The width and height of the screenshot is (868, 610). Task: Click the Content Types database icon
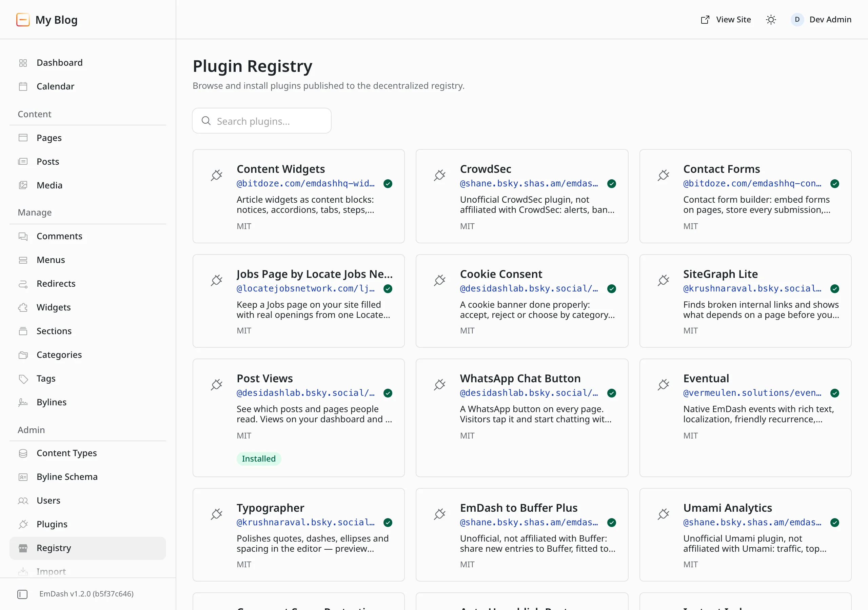click(23, 453)
